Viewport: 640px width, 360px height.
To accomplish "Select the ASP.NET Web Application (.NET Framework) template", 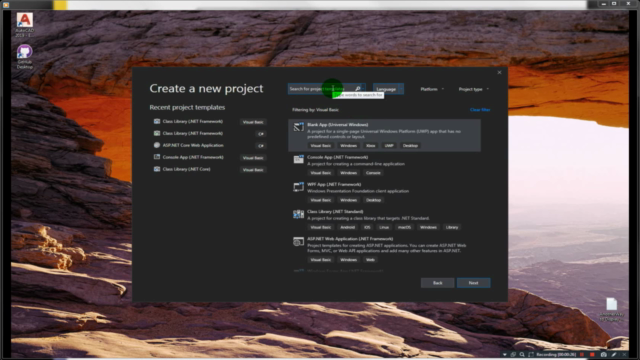I will pos(384,249).
